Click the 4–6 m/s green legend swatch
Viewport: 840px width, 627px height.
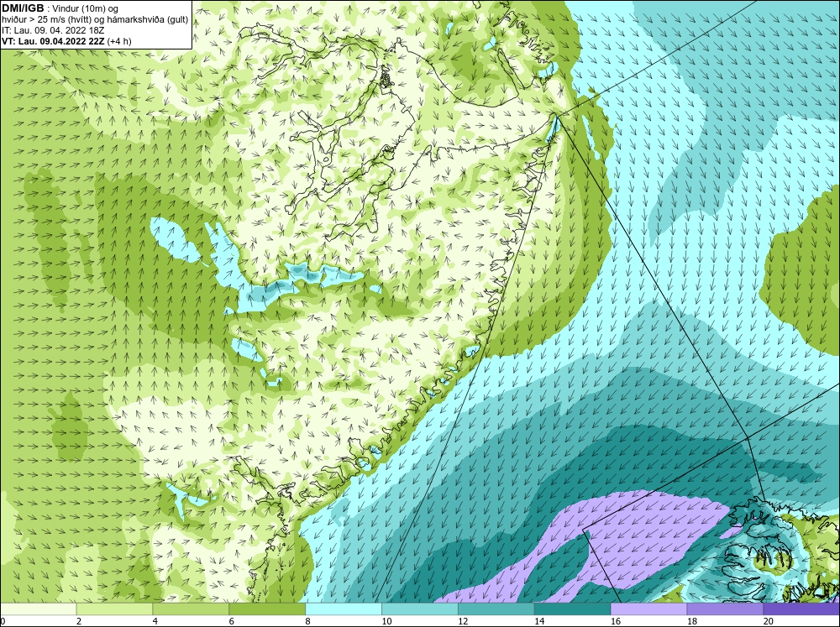pos(191,609)
